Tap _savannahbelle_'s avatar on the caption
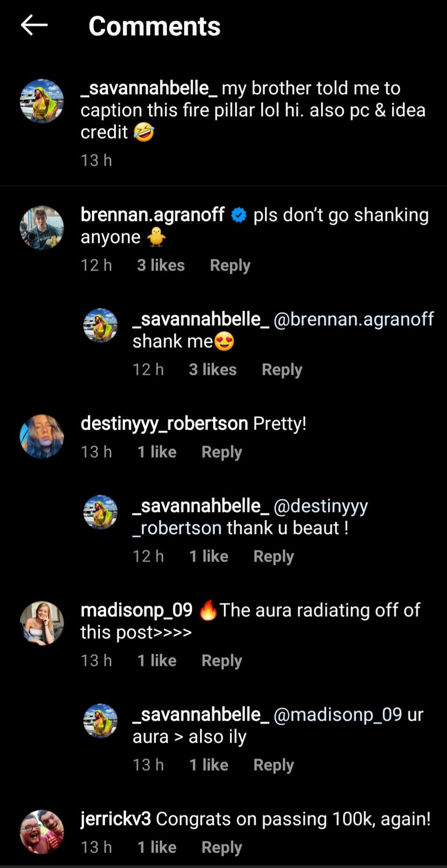Image resolution: width=447 pixels, height=868 pixels. (x=42, y=101)
